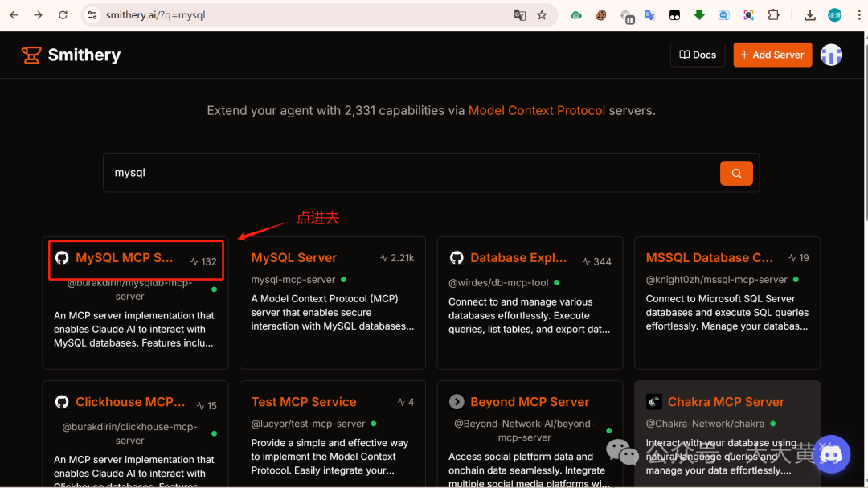Open the Discord chat bubble button
Screen dimensions: 868x488
point(832,454)
